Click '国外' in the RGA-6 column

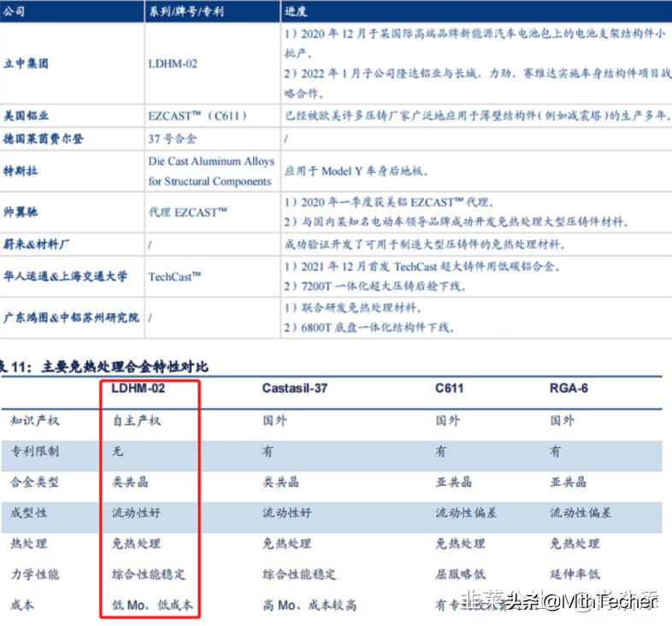point(562,420)
